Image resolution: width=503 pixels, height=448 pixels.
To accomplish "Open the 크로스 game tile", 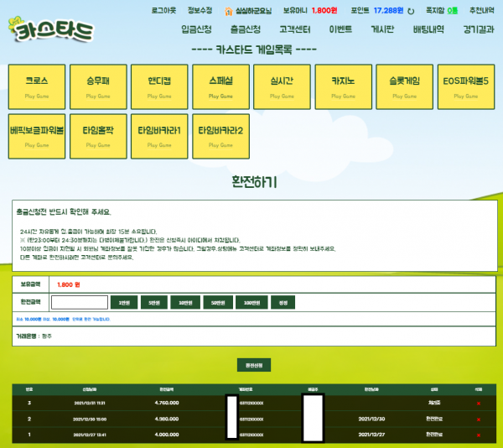I will click(37, 86).
